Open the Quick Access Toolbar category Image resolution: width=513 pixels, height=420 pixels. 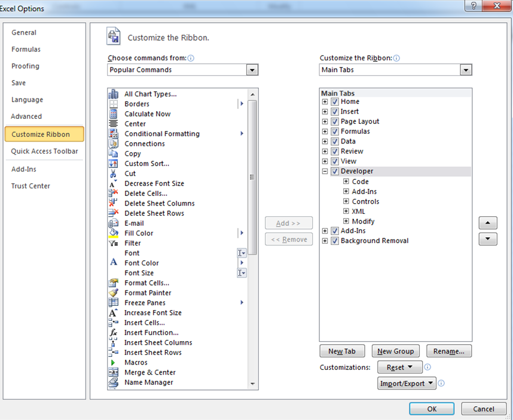(x=44, y=151)
